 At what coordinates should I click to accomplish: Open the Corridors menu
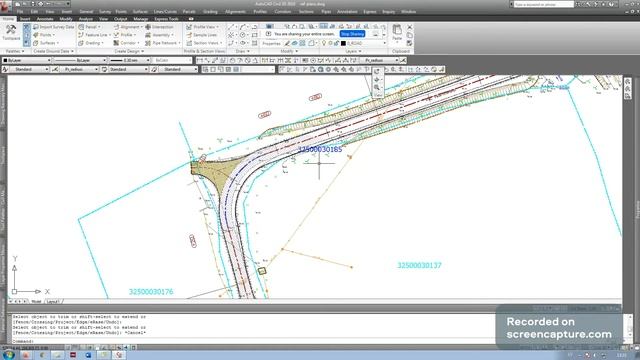tap(282, 12)
